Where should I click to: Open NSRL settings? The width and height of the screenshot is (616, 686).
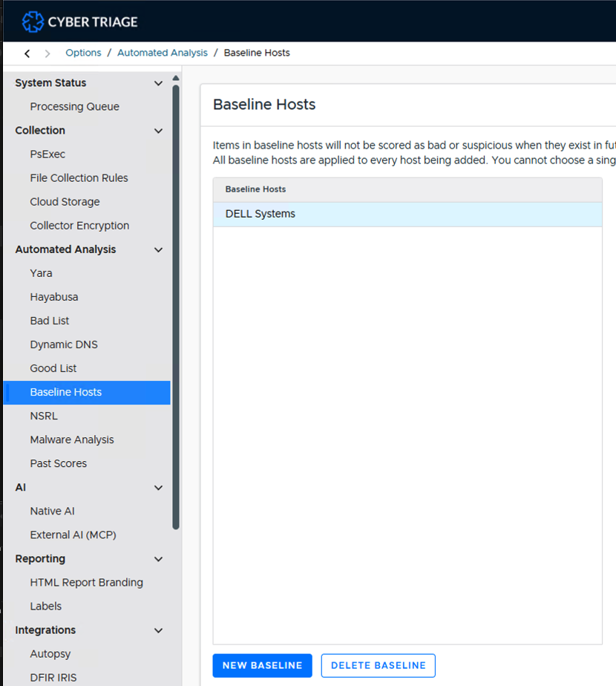coord(44,416)
